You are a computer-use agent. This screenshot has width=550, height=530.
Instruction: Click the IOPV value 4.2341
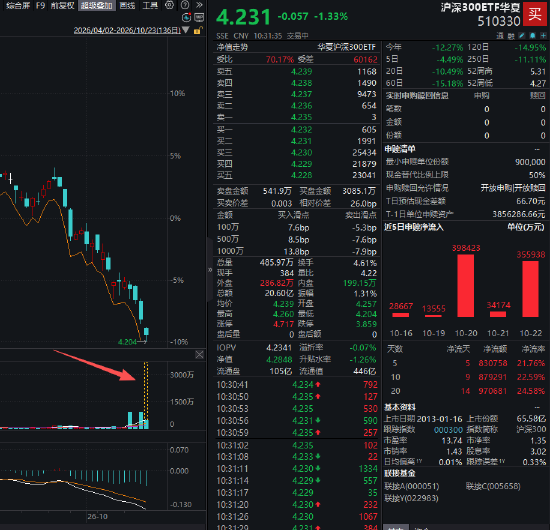click(279, 348)
